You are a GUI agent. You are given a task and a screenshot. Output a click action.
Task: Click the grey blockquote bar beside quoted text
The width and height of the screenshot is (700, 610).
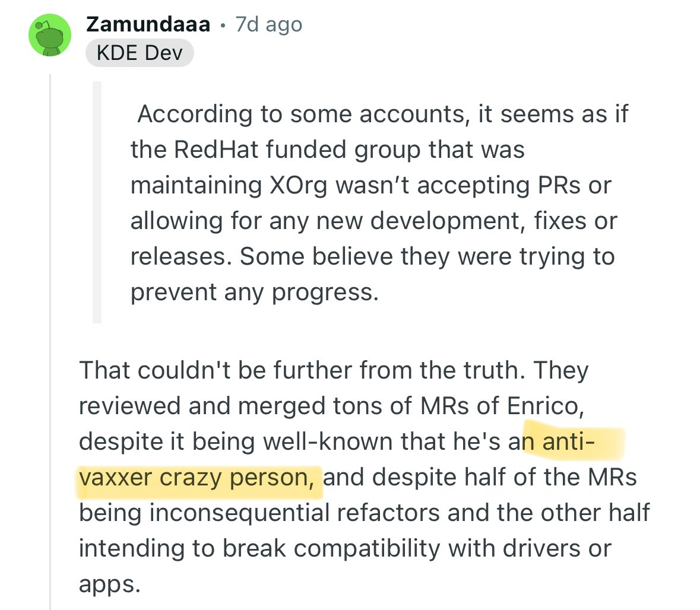97,202
